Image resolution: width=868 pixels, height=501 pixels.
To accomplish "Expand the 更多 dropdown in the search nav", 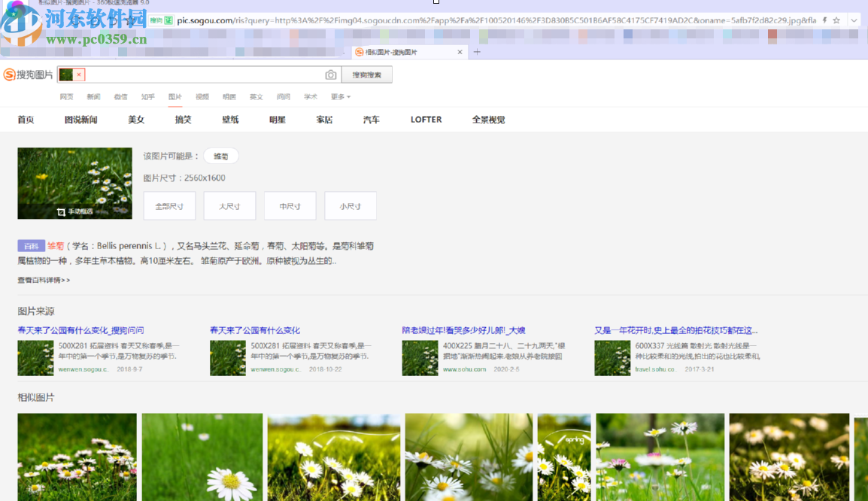I will [x=340, y=97].
